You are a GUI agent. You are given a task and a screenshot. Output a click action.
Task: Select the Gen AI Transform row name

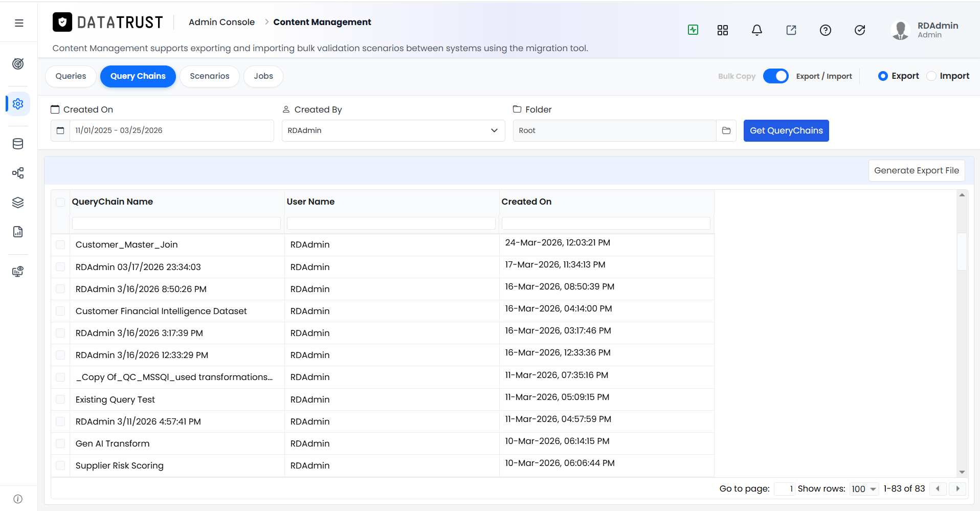[113, 443]
